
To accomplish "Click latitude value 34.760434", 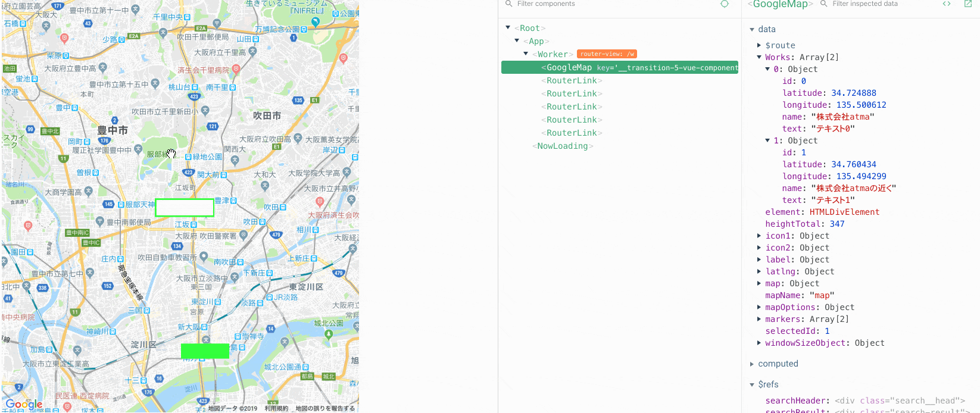I will point(854,164).
